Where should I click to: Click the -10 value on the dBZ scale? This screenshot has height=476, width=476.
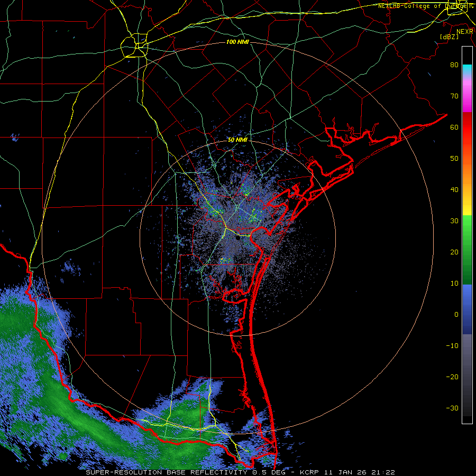pos(452,346)
